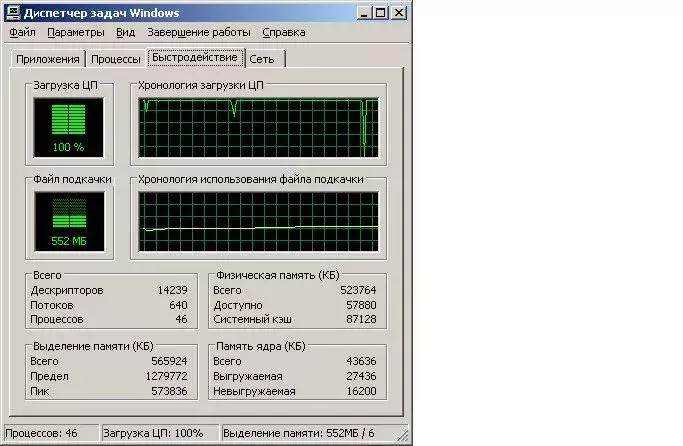The width and height of the screenshot is (683, 446).
Task: Switch to the Процессы tab
Action: tap(115, 59)
